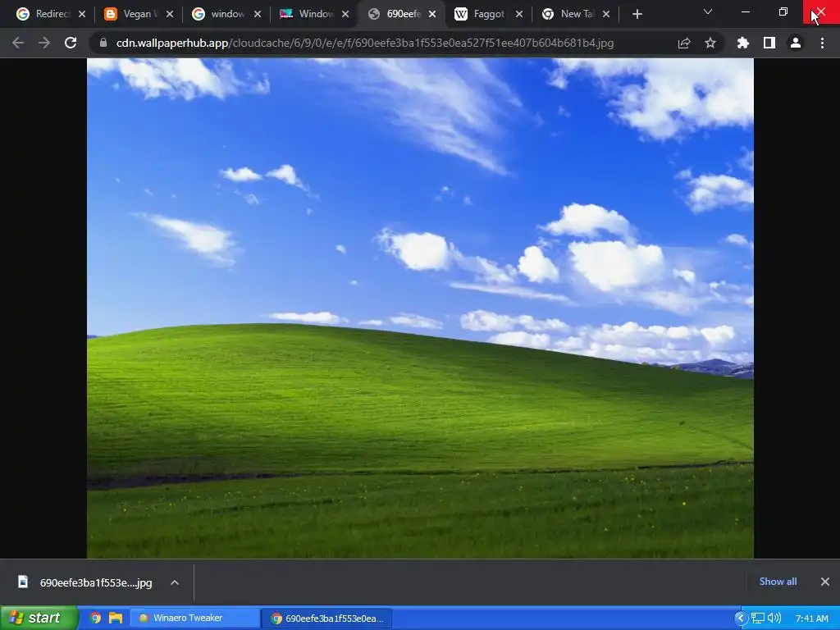Reload the current page
The height and width of the screenshot is (630, 840).
click(71, 43)
